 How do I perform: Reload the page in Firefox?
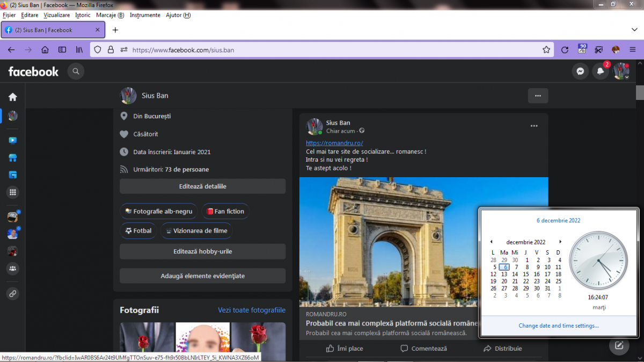[565, 50]
